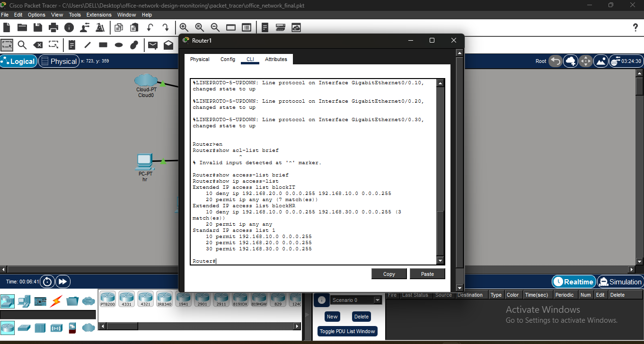Viewport: 644px width, 344px height.
Task: Reset simulation time with power cycle
Action: [x=47, y=282]
